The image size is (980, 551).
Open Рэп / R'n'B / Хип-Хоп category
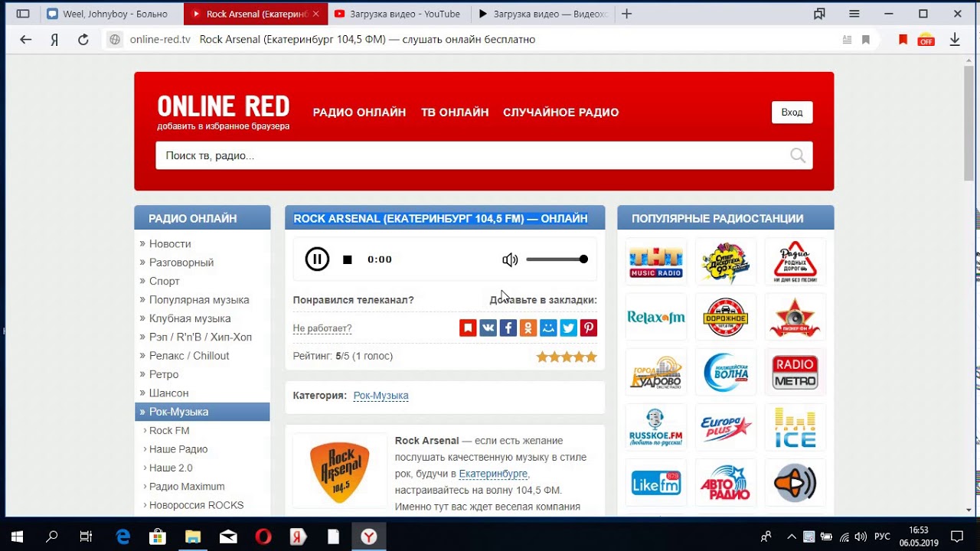click(x=201, y=337)
